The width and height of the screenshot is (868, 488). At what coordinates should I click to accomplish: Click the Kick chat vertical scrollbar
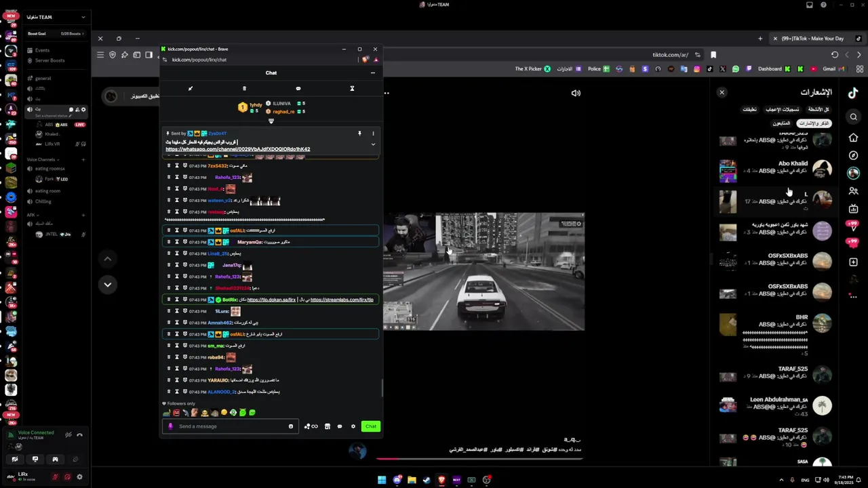[382, 388]
